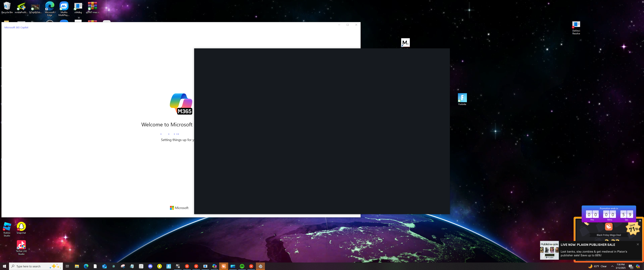Click the 'Black Friday Mega Deal' label
644x270 pixels.
coord(609,235)
